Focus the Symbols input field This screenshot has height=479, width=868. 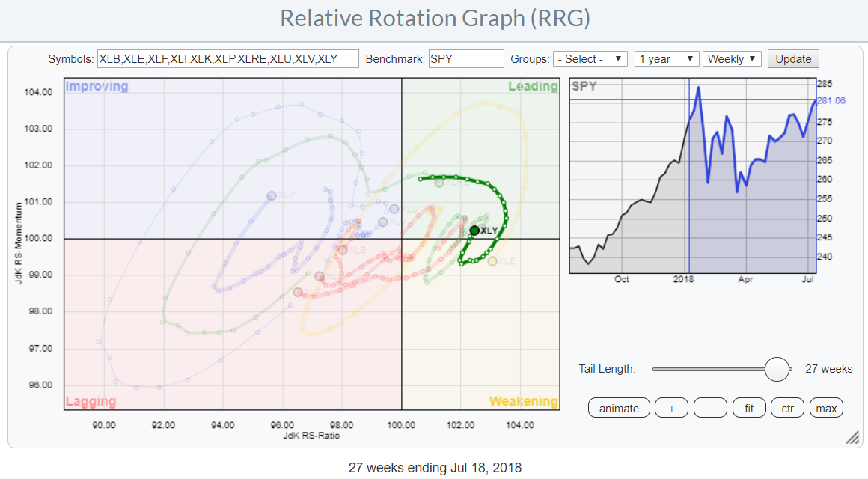(228, 59)
